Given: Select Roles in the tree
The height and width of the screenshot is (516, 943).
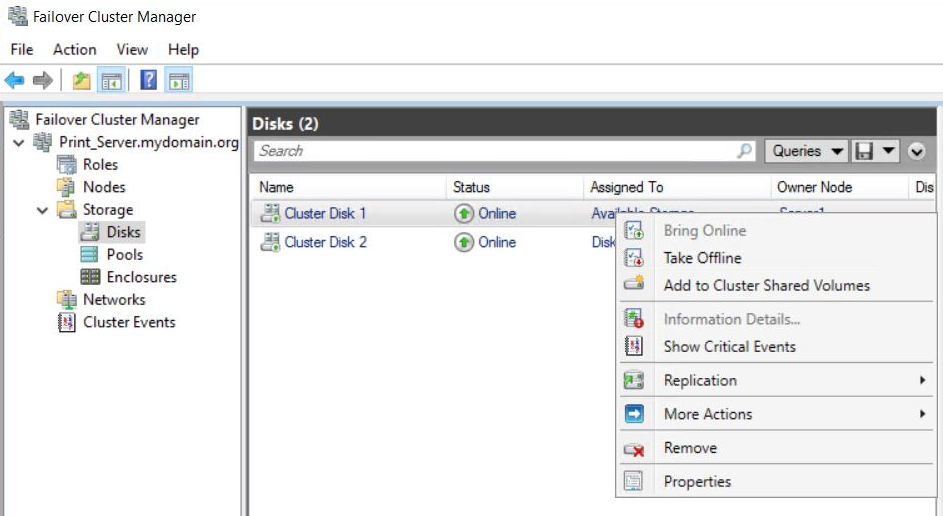Looking at the screenshot, I should tap(100, 164).
